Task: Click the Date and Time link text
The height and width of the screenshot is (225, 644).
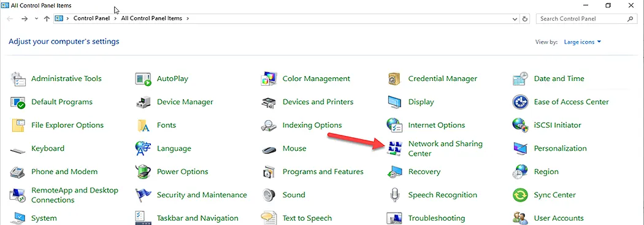Action: 559,78
